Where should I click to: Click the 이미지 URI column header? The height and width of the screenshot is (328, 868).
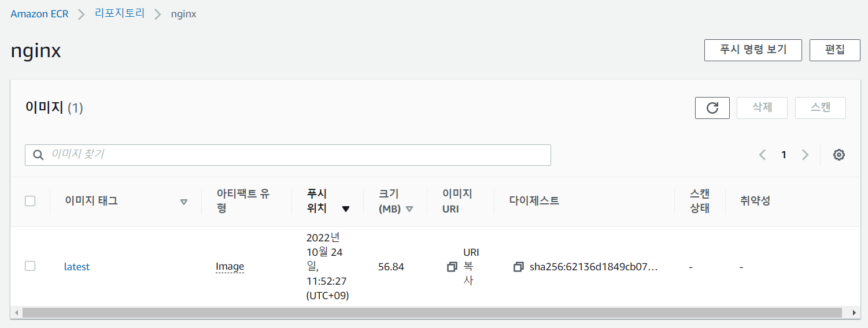(x=457, y=201)
